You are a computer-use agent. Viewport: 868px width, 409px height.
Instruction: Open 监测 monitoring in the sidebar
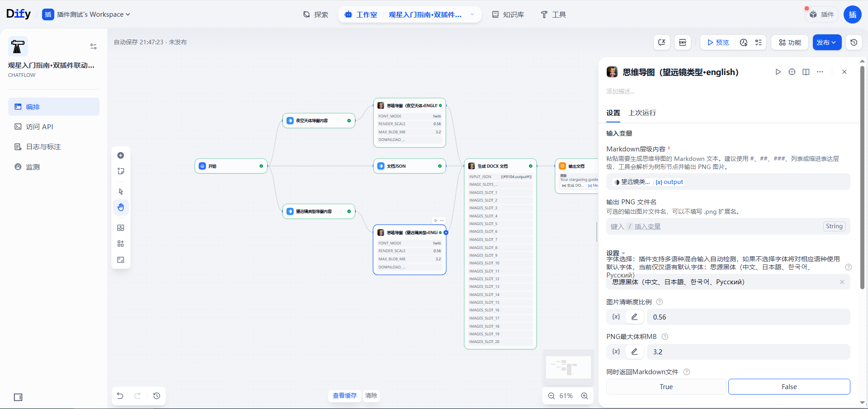(54, 167)
